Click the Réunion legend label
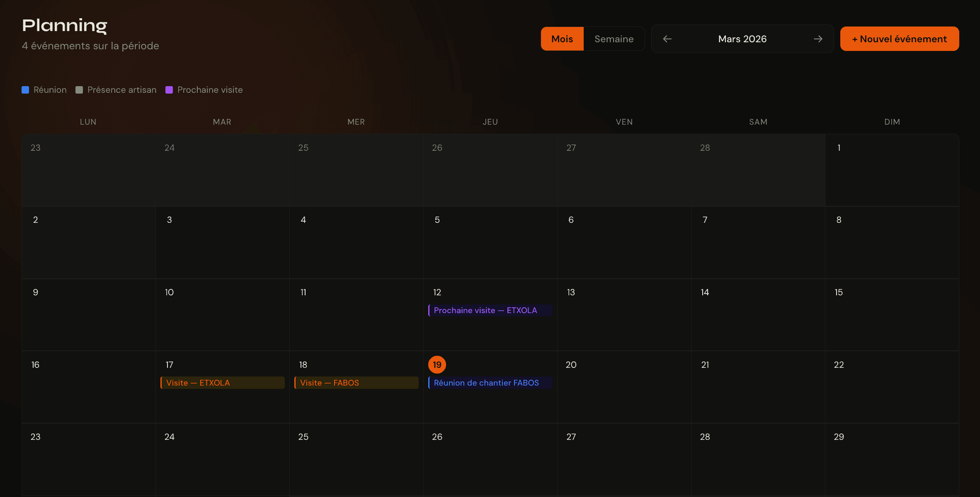The image size is (980, 497). [x=50, y=90]
